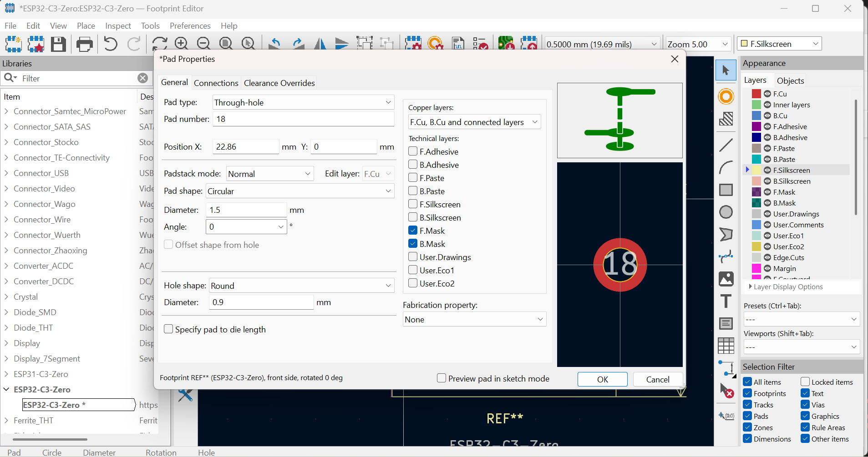Switch to the Objects tab in Appearance
868x457 pixels.
coord(791,81)
